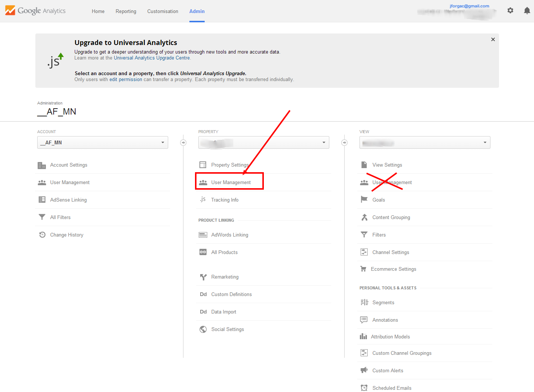The image size is (534, 392).
Task: Click the Property Settings window icon
Action: point(203,165)
